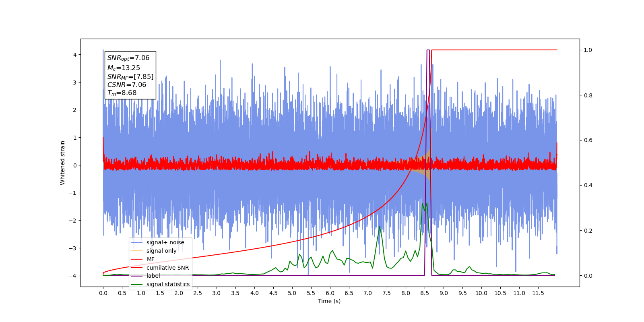Viewport: 644px width, 322px height.
Task: Click the CSNR=7.06 annotation line
Action: click(126, 85)
